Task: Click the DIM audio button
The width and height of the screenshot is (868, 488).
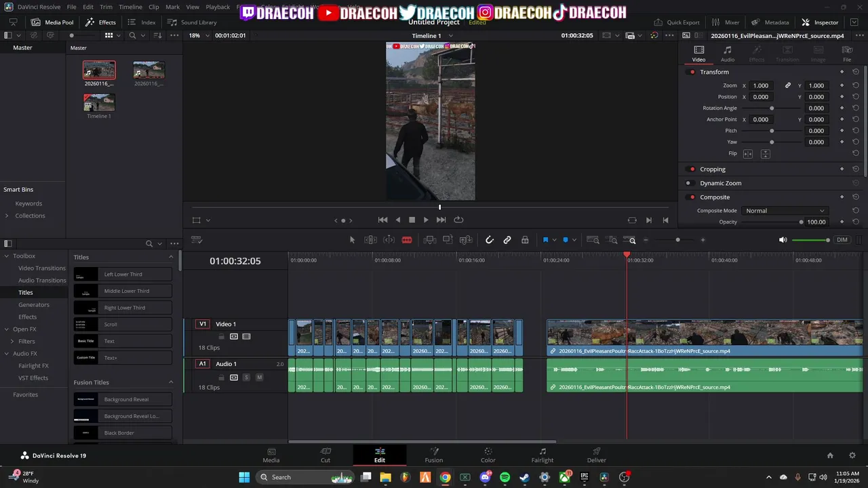Action: (842, 240)
